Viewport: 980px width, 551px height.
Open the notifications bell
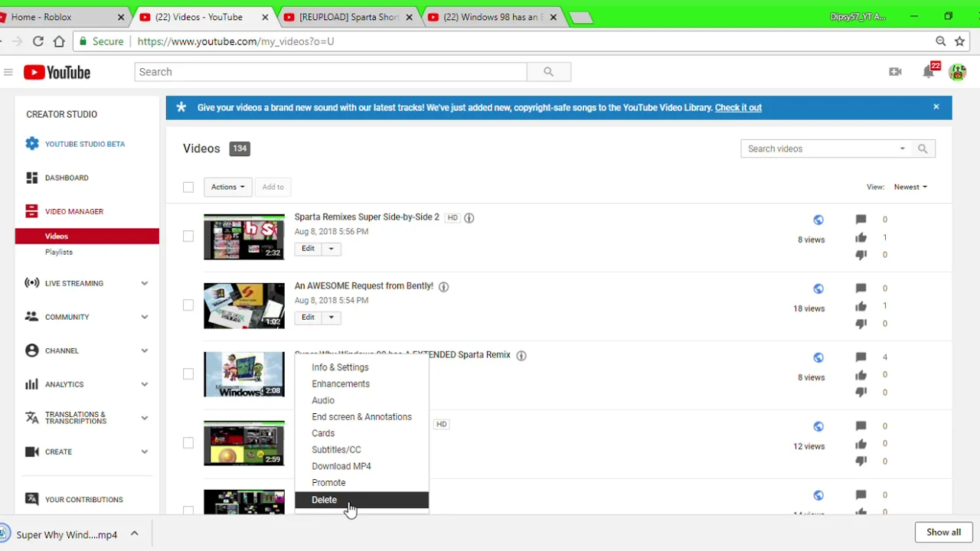(929, 72)
